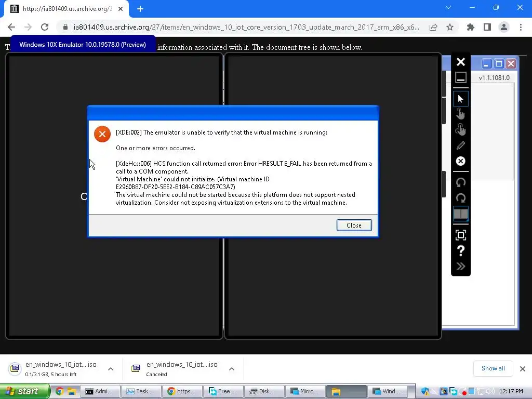Rotate emulator clockwise
Viewport: 532px width, 399px height.
460,198
